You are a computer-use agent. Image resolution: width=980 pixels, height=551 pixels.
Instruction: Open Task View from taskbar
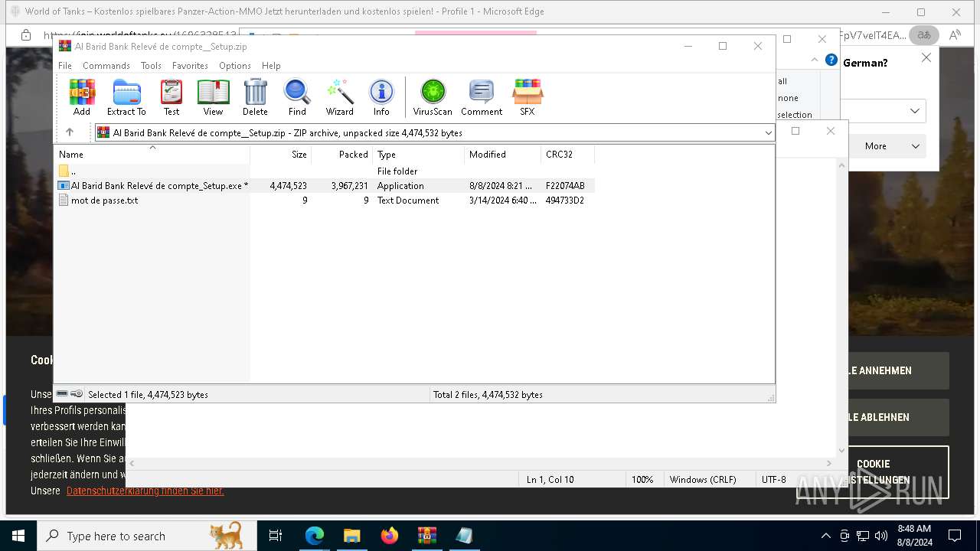276,536
